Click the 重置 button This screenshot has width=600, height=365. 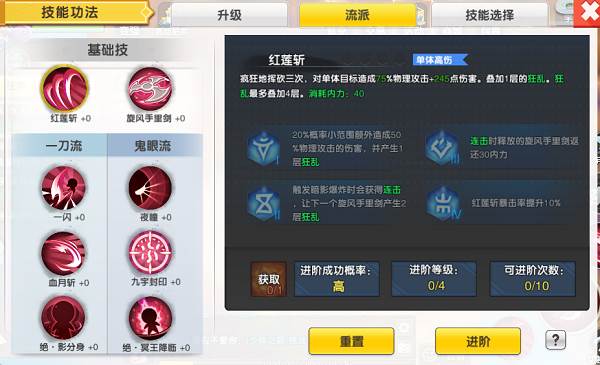[x=351, y=341]
